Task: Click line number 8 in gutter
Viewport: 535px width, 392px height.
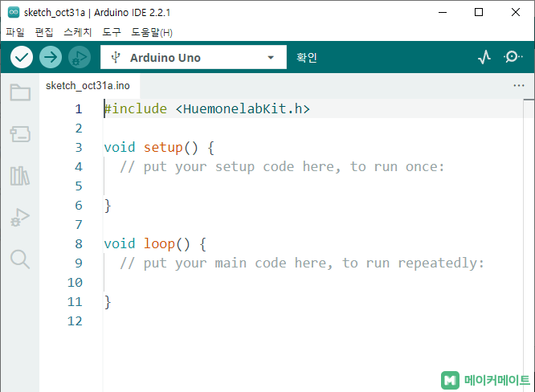Action: pyautogui.click(x=78, y=244)
